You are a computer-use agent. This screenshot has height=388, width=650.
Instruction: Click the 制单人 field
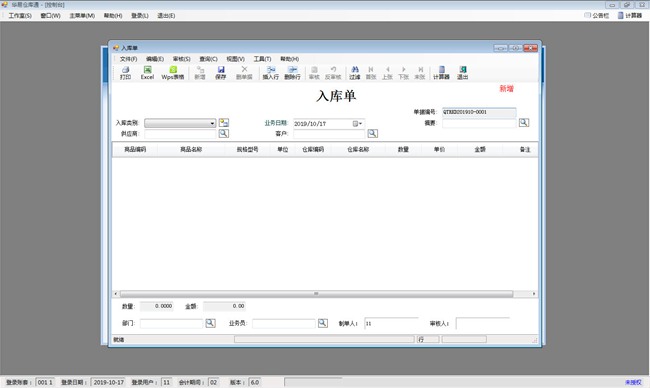[x=391, y=323]
